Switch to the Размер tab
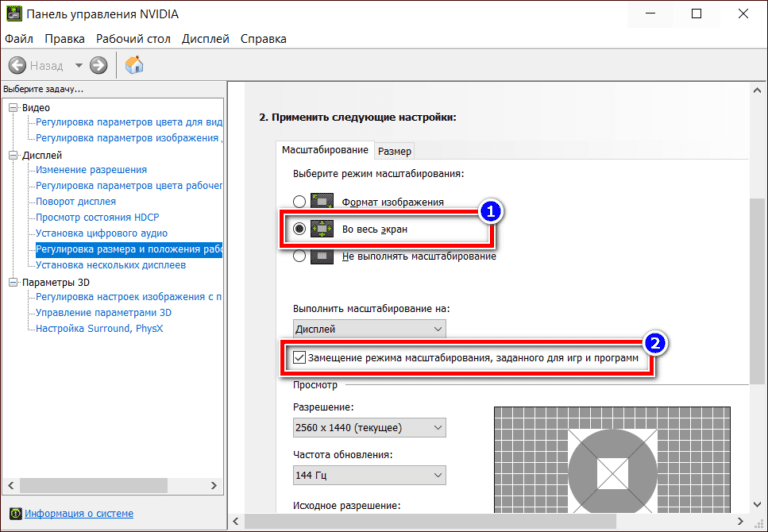The image size is (768, 532). pos(394,151)
